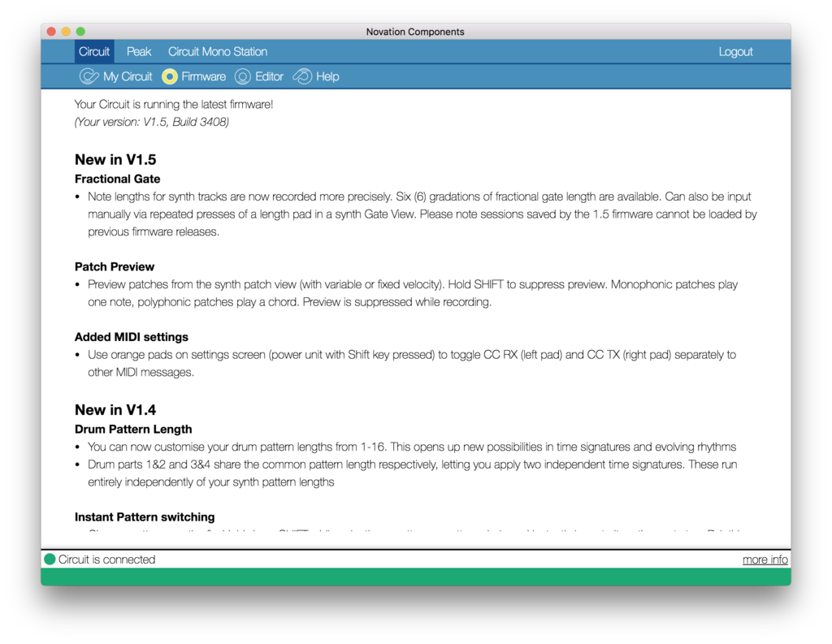Click the 'Added MIDI settings' heading

[132, 337]
